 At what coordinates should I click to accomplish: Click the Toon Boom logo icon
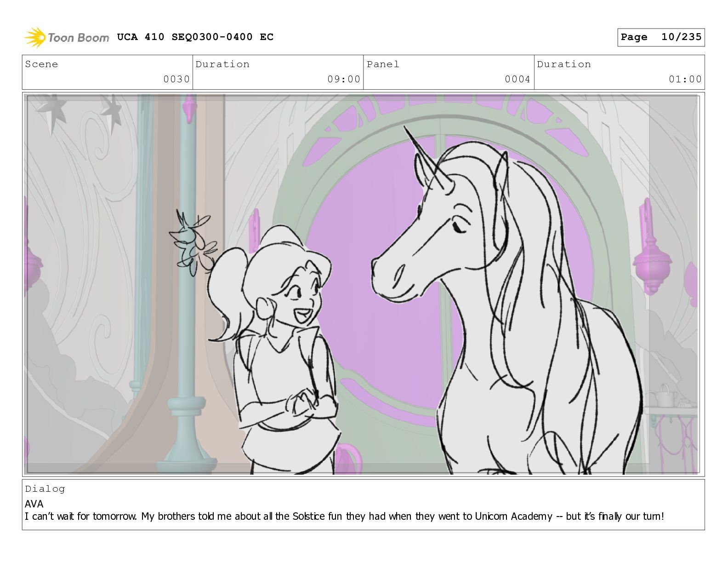coord(35,37)
